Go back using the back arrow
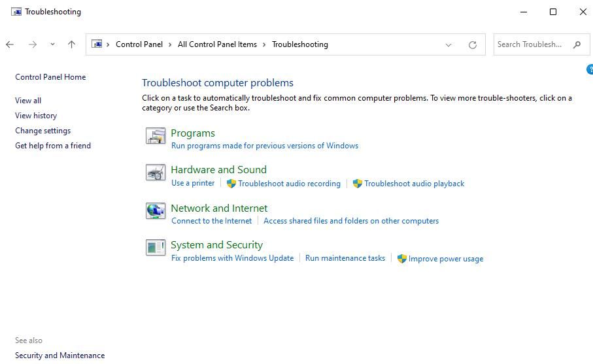 coord(10,44)
